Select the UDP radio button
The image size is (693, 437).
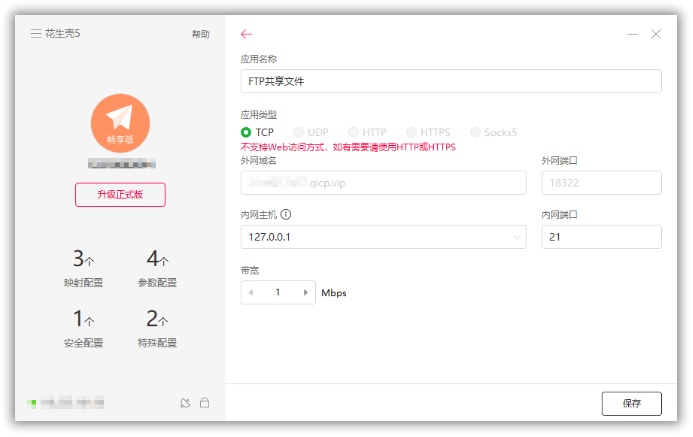299,132
